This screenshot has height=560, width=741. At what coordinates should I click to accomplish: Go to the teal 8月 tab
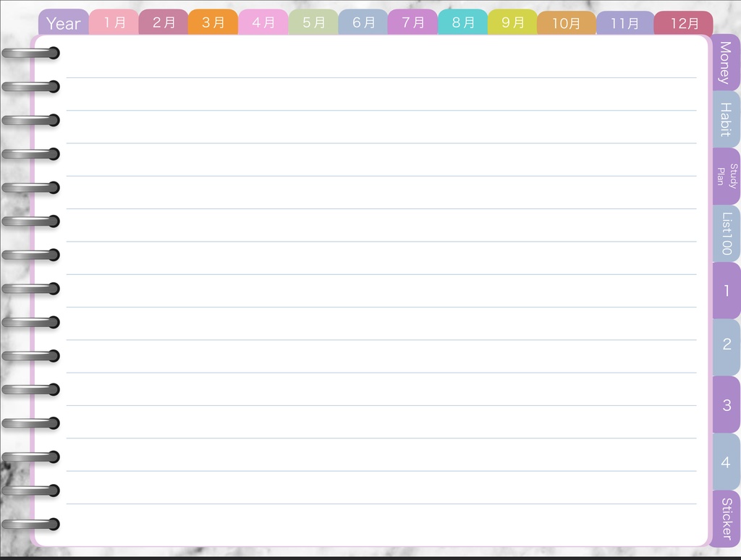pos(462,22)
